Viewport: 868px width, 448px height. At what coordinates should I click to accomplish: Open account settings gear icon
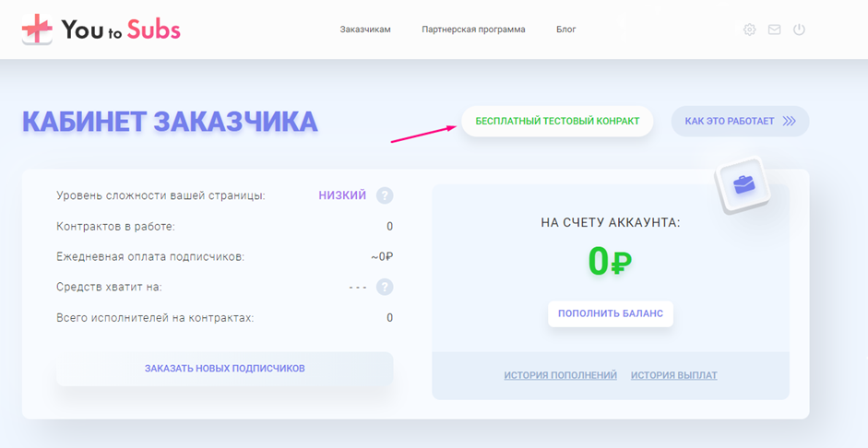coord(749,29)
